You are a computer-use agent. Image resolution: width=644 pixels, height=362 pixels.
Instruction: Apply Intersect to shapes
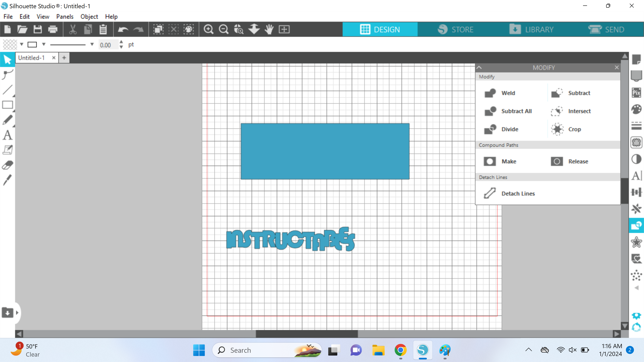[571, 111]
